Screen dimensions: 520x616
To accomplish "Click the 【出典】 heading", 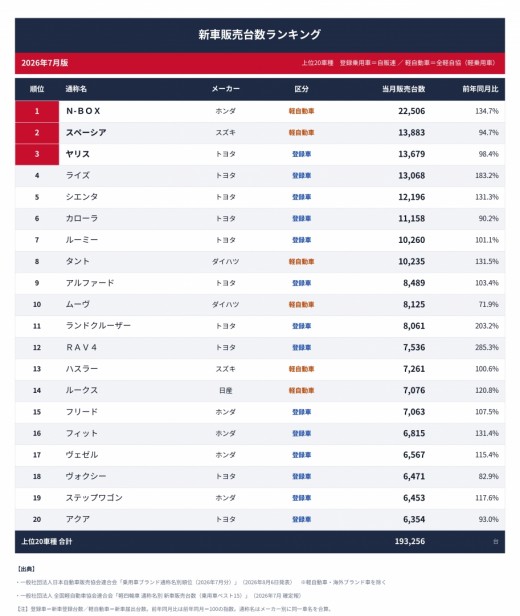I will coord(27,569).
